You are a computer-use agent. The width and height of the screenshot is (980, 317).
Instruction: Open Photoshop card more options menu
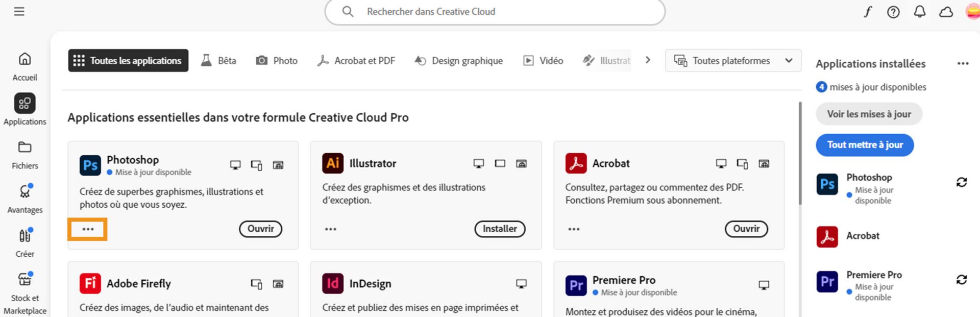point(88,229)
